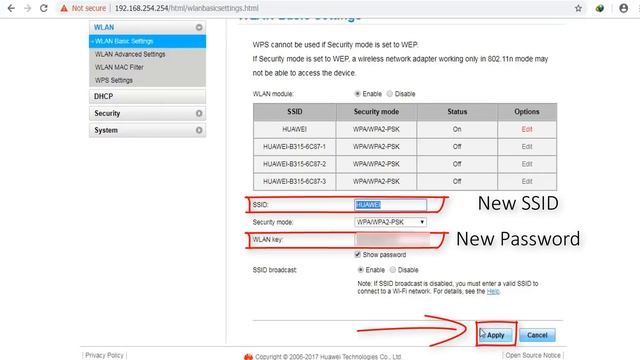This screenshot has width=640, height=360.
Task: Click the HUAWEI-B315-6C87-3 SSID cell
Action: point(294,181)
